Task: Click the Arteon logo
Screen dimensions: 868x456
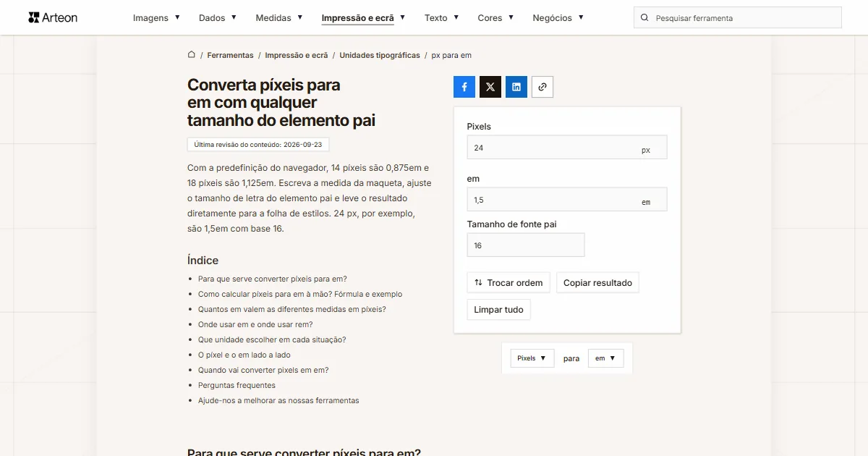Action: pos(53,17)
